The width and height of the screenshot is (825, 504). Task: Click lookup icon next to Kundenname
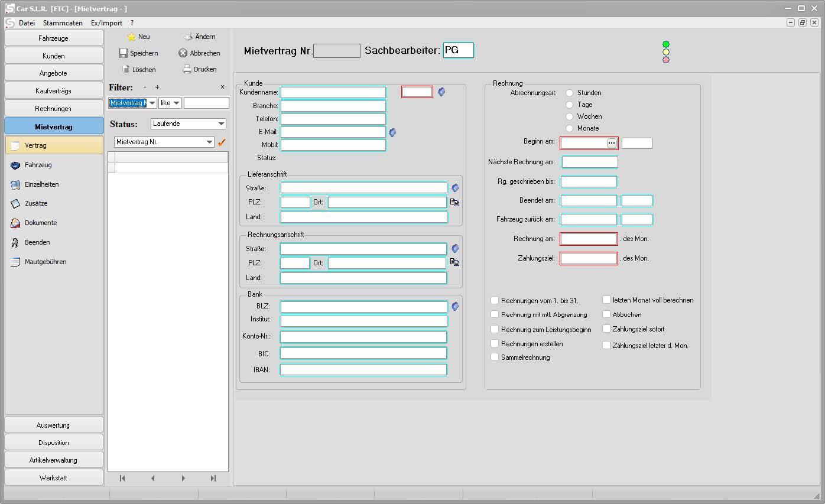[441, 92]
